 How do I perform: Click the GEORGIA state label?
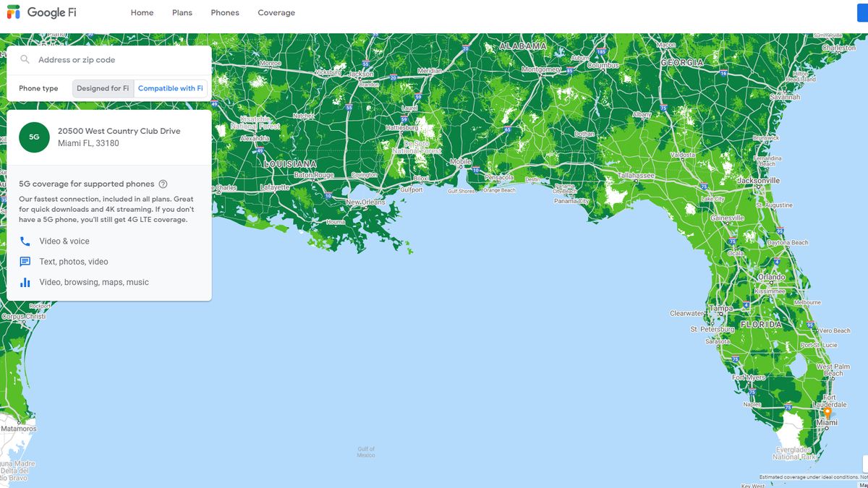[x=682, y=63]
